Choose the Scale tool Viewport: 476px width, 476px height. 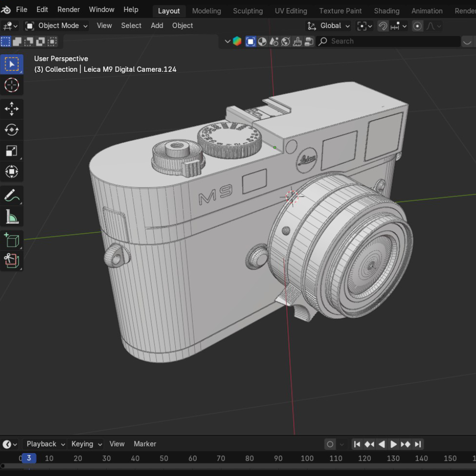[11, 151]
